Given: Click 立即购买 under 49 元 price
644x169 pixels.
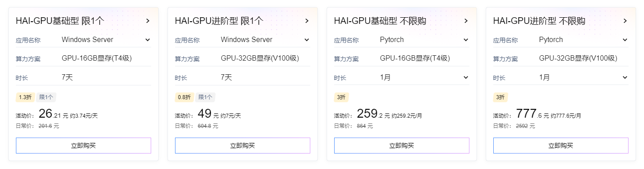Looking at the screenshot, I should [x=243, y=146].
